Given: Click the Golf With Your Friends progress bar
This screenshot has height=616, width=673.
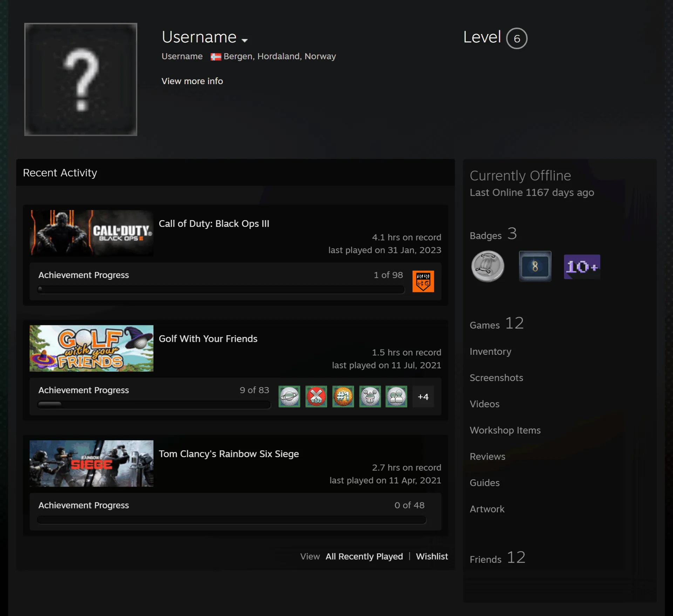Looking at the screenshot, I should [x=154, y=404].
